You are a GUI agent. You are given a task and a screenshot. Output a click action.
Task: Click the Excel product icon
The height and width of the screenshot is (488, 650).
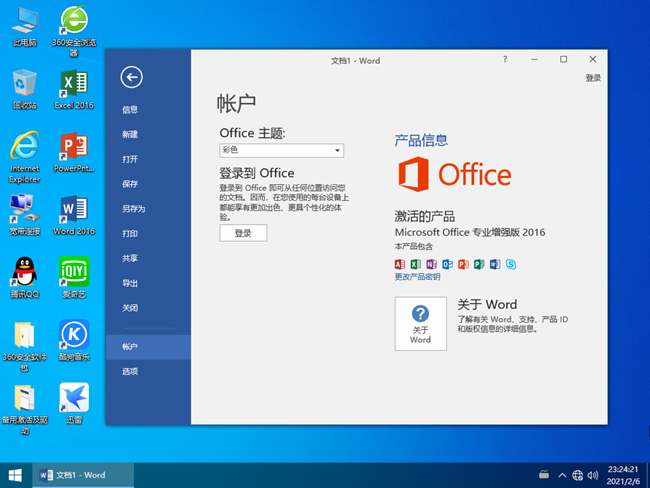click(x=415, y=264)
